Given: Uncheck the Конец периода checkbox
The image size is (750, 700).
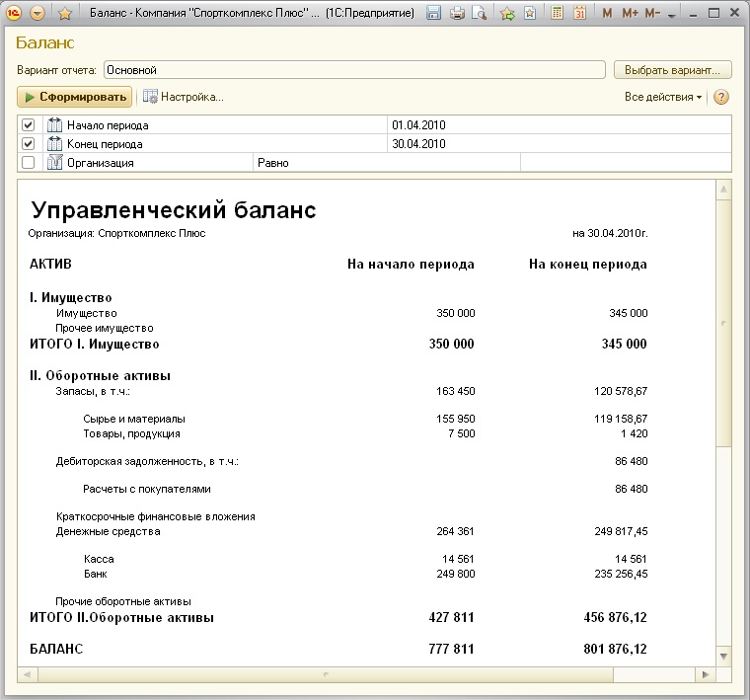Looking at the screenshot, I should click(29, 144).
